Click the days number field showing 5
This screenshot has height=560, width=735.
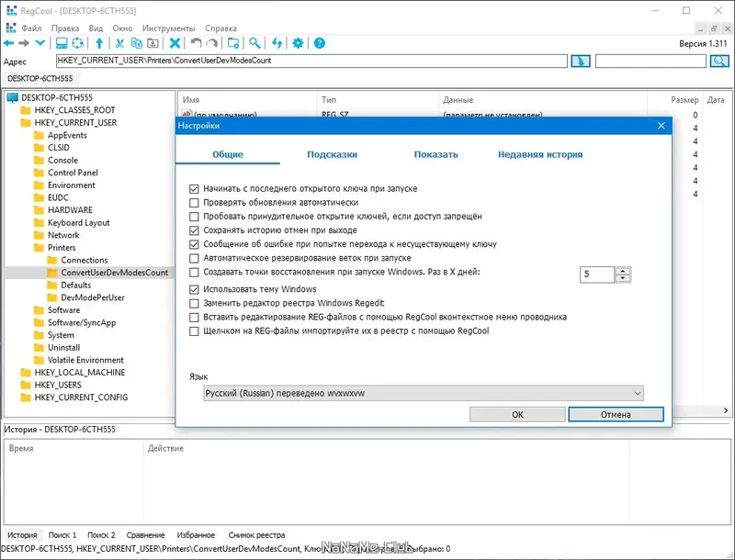coord(596,274)
